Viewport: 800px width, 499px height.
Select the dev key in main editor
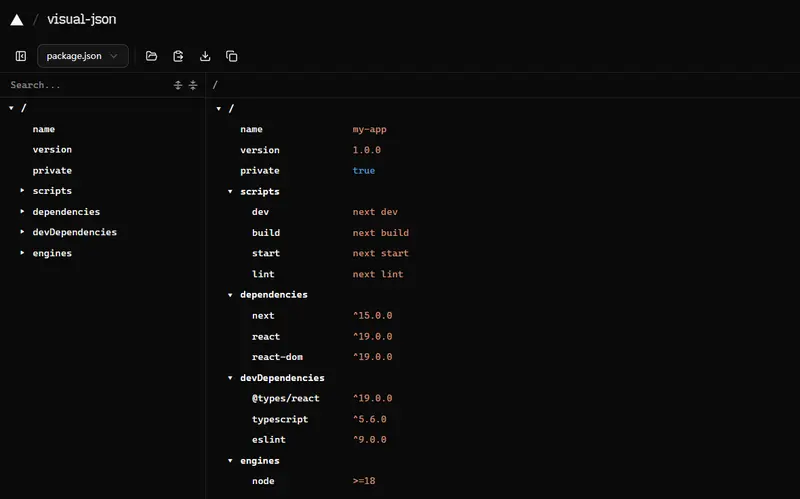point(260,212)
